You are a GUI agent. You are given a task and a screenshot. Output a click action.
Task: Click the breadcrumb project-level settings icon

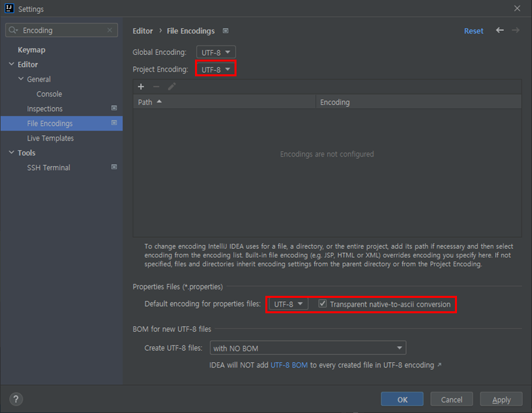point(226,31)
